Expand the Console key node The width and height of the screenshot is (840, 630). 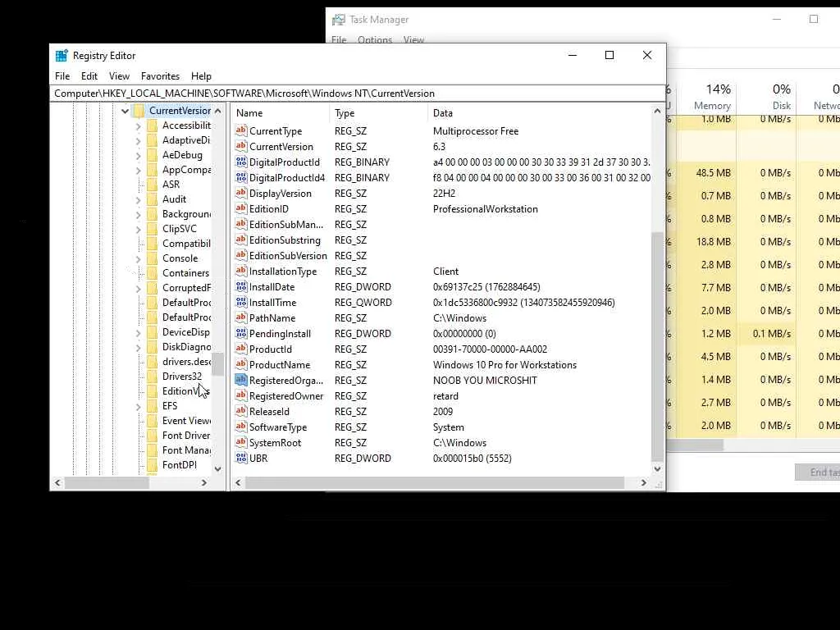click(138, 259)
